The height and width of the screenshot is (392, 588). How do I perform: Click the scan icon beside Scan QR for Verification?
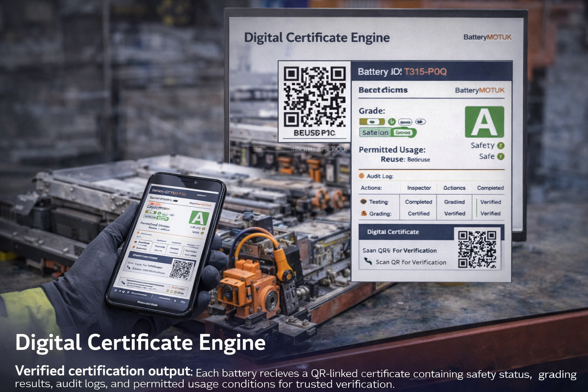point(368,262)
